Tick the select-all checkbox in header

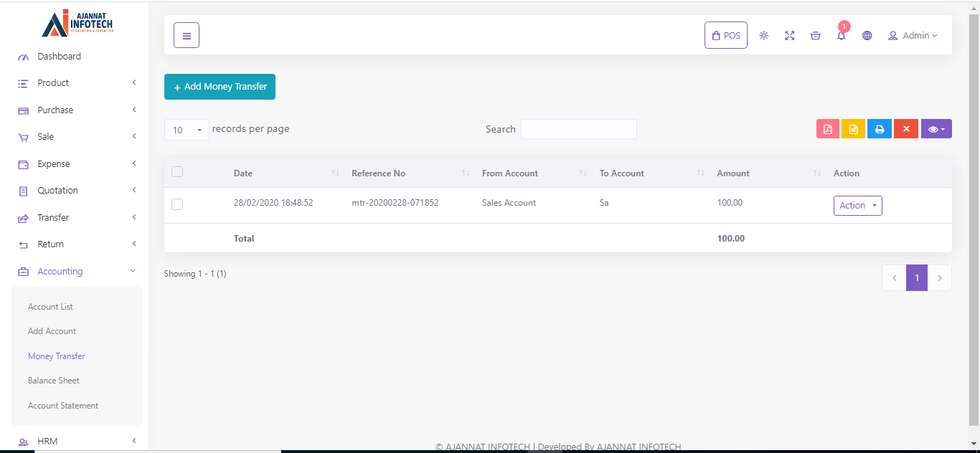point(177,172)
